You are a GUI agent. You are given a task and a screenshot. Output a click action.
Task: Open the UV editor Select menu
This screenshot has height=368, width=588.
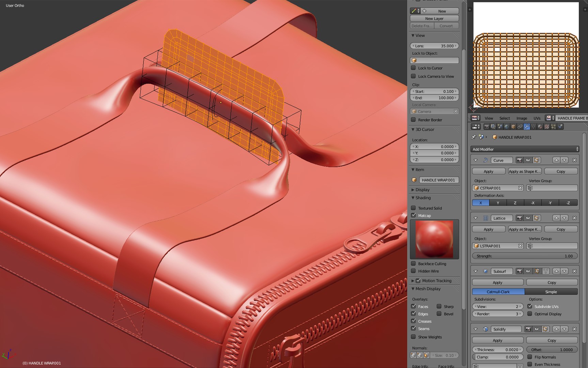click(x=505, y=118)
